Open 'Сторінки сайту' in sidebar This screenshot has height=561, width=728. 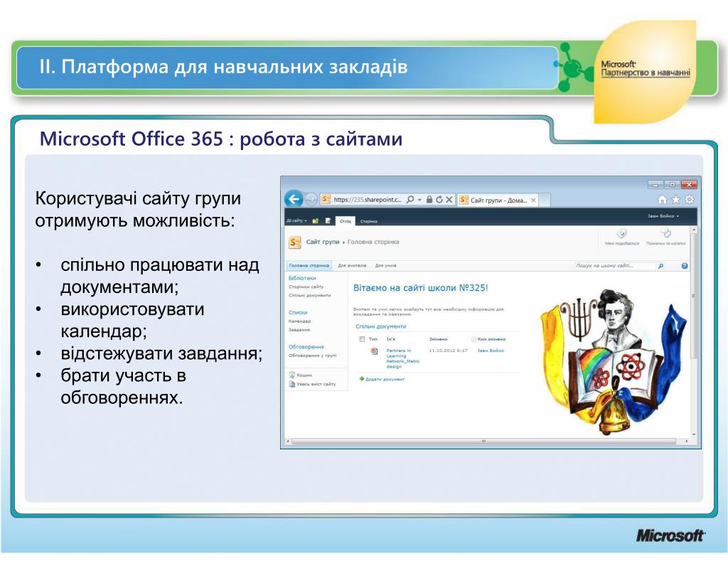click(x=306, y=287)
